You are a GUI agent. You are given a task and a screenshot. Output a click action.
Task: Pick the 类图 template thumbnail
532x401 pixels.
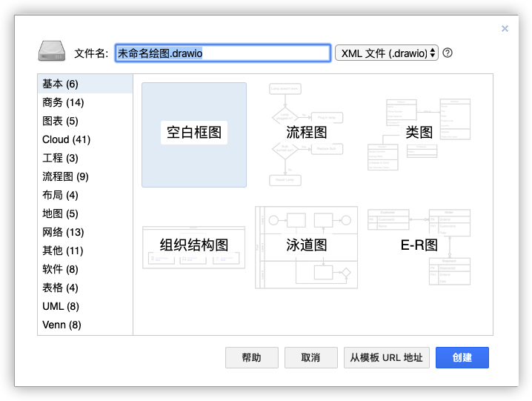click(419, 133)
